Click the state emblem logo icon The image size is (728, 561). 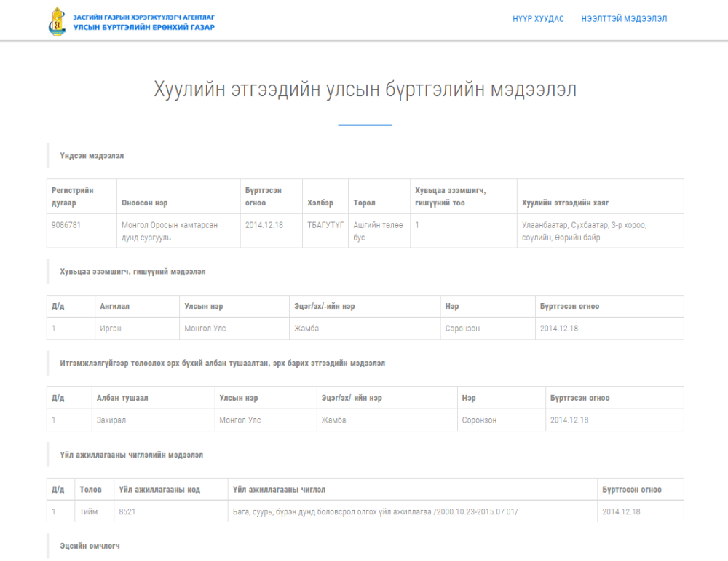click(57, 21)
